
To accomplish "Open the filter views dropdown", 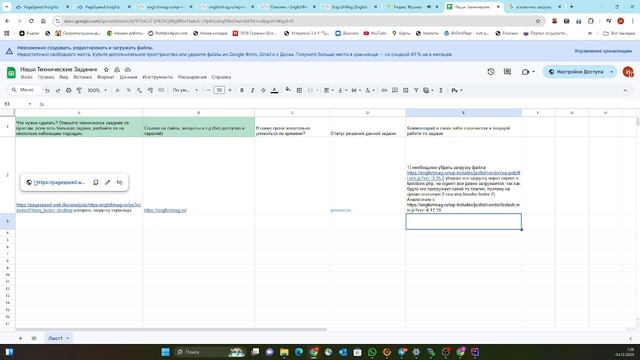I will (x=428, y=90).
